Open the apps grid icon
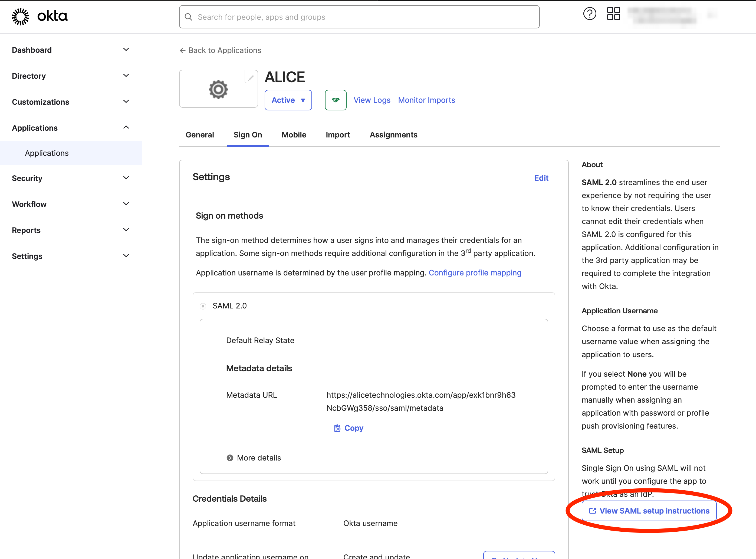The height and width of the screenshot is (559, 756). point(613,14)
